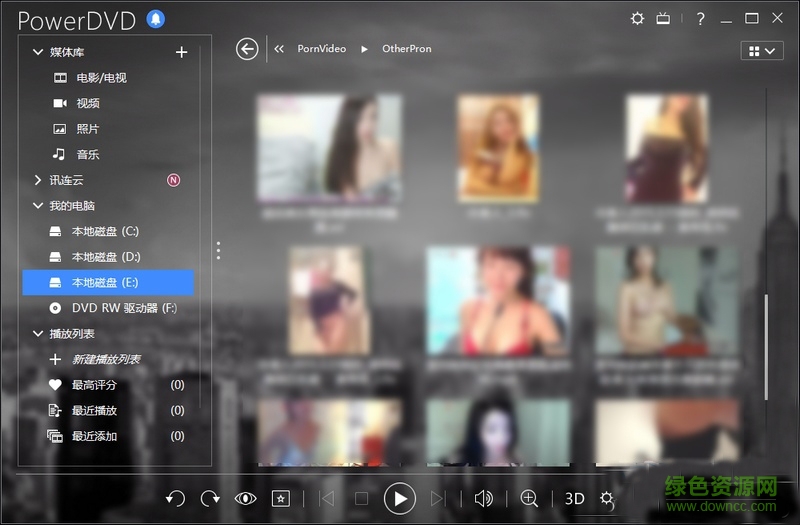800x525 pixels.
Task: Toggle the eye enhancement icon
Action: (x=245, y=498)
